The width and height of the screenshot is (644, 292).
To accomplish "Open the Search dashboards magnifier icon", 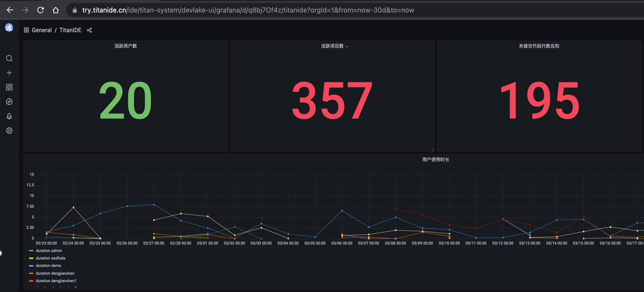I will pyautogui.click(x=9, y=59).
